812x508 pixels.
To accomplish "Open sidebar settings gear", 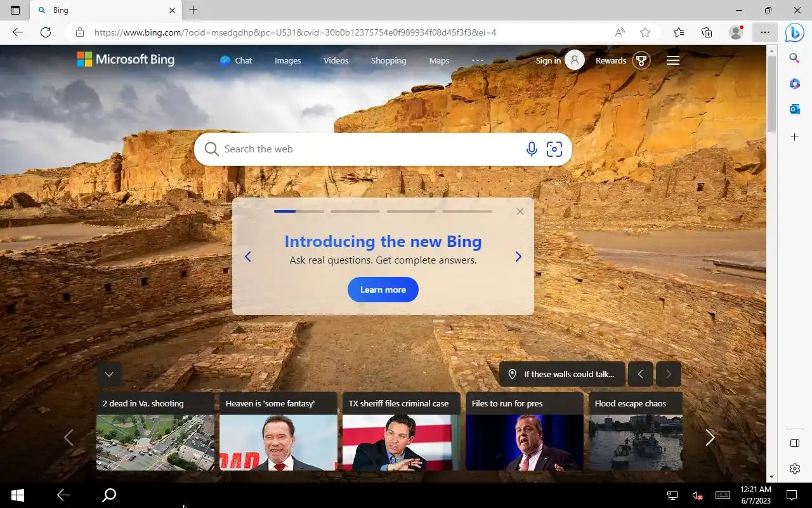I will 794,469.
